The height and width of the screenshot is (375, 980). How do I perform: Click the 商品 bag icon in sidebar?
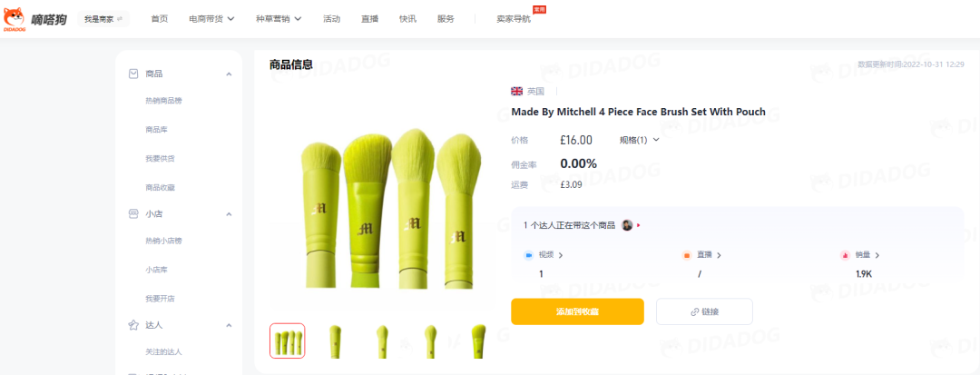tap(133, 74)
